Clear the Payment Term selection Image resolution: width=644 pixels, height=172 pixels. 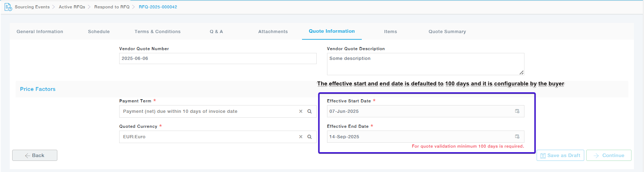(x=301, y=111)
